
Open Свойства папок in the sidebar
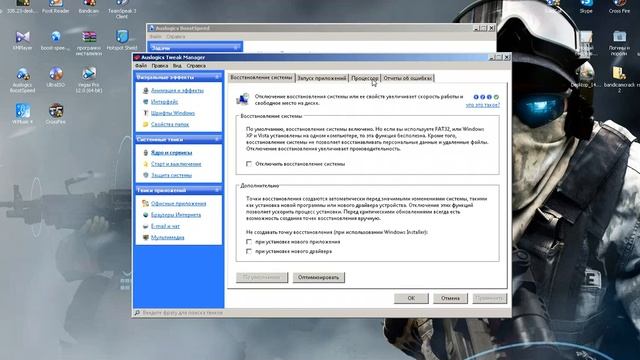click(x=170, y=124)
